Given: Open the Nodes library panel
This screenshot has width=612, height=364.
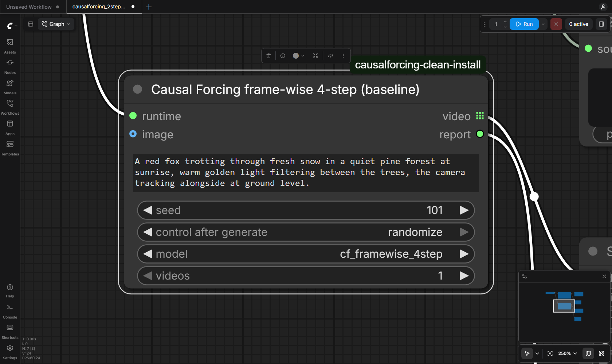Looking at the screenshot, I should tap(10, 66).
